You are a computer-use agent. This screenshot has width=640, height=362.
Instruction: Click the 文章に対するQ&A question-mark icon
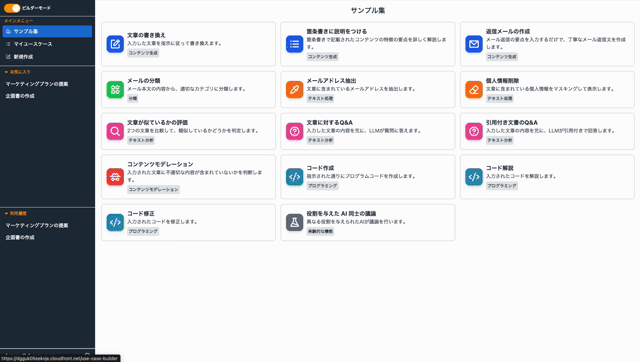coord(294,131)
